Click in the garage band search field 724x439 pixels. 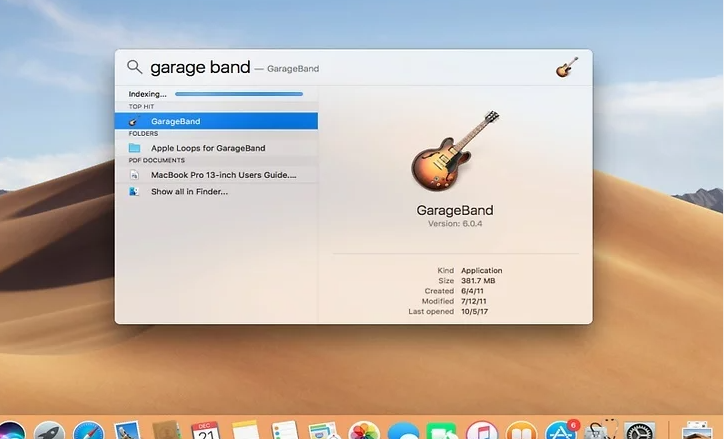click(200, 67)
